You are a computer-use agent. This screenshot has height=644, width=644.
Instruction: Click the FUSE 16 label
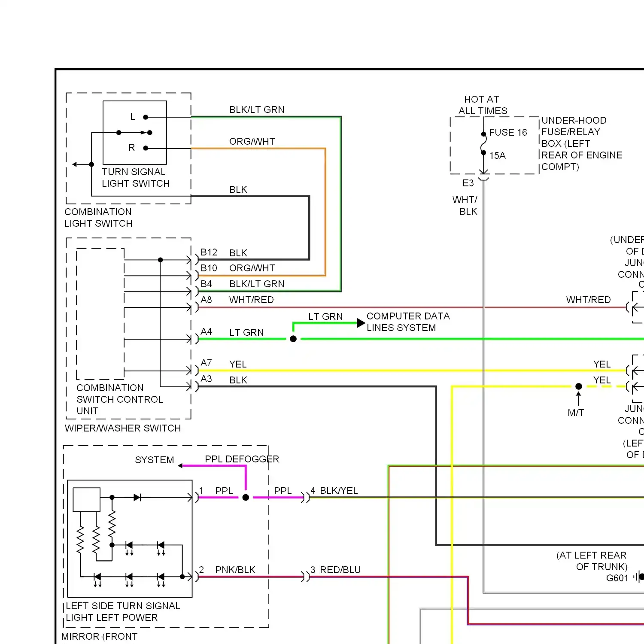pyautogui.click(x=508, y=132)
